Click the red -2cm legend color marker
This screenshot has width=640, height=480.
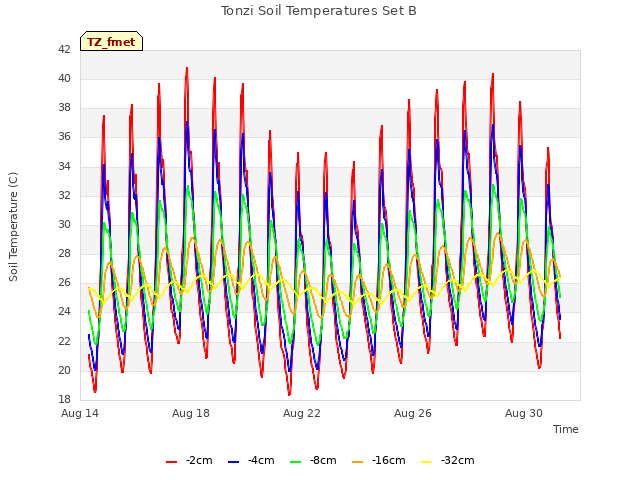click(171, 462)
